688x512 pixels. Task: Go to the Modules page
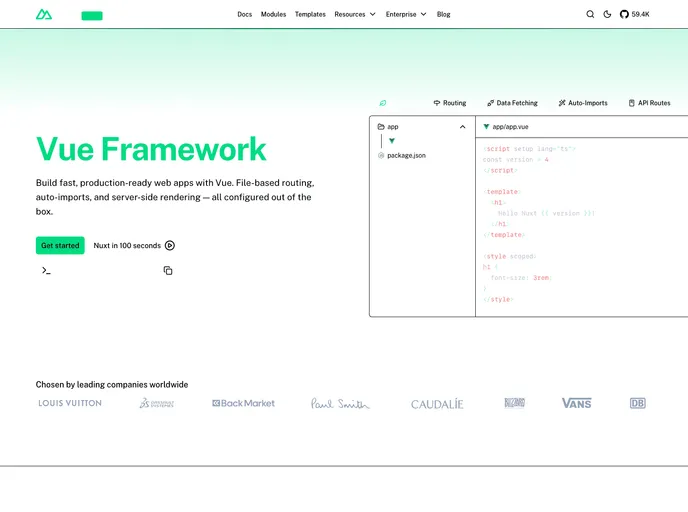click(273, 14)
